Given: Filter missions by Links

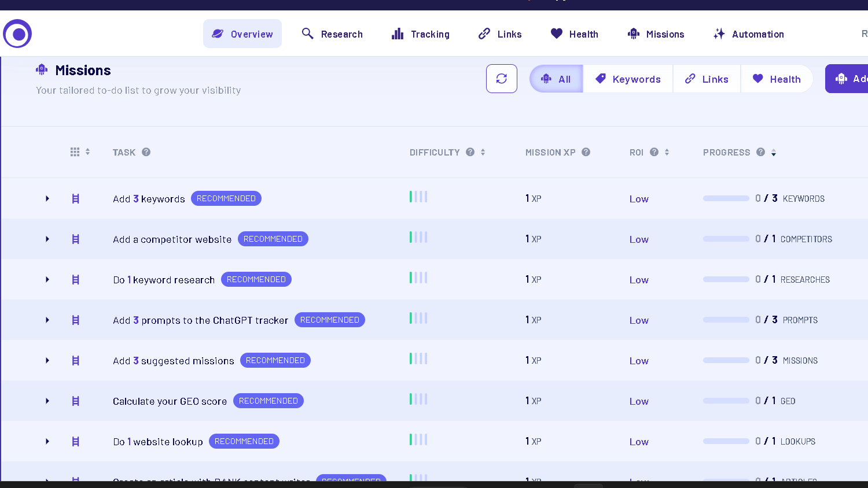Looking at the screenshot, I should point(707,79).
